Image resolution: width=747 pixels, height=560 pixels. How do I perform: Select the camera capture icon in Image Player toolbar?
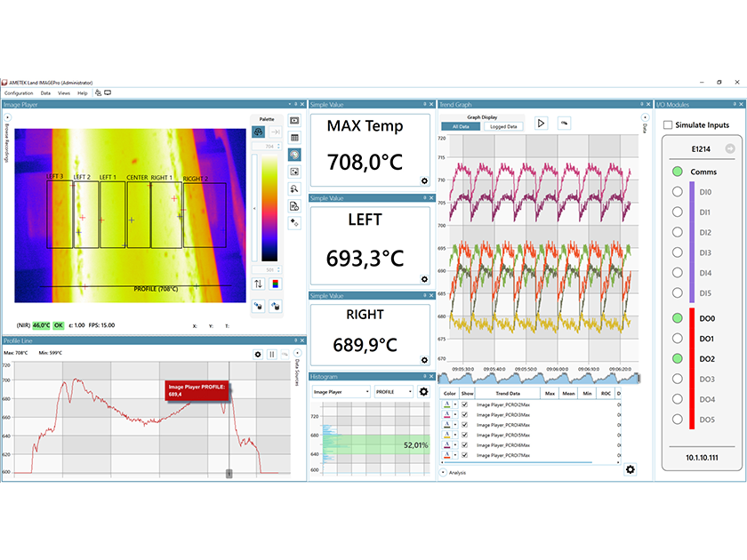point(293,122)
